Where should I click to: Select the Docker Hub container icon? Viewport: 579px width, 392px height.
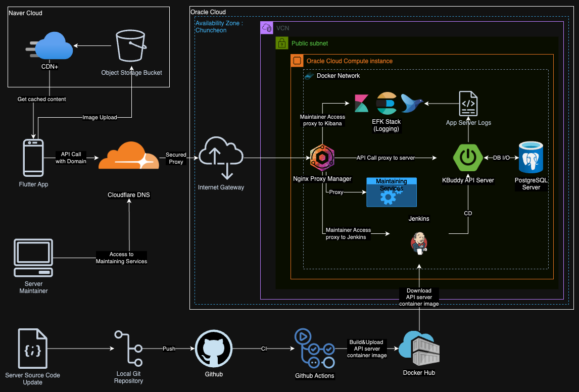click(419, 349)
